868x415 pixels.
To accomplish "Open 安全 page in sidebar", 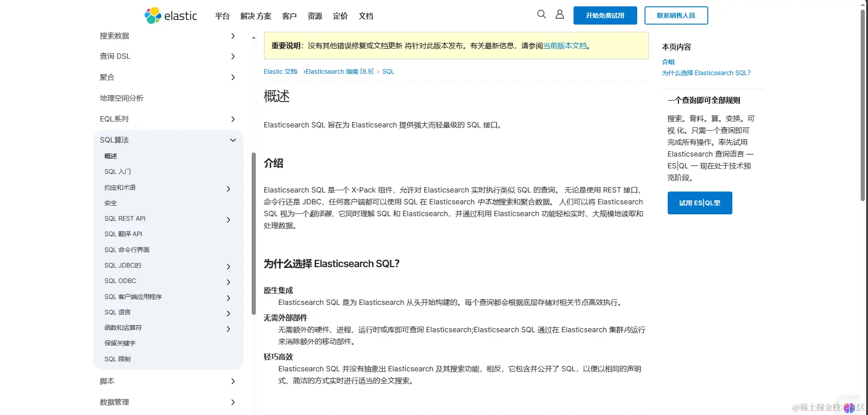I will 111,203.
